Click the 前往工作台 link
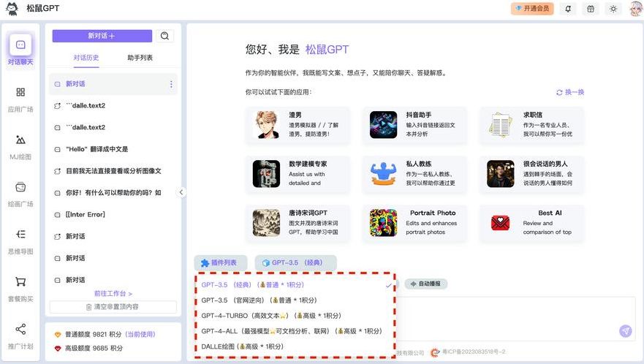This screenshot has height=364, width=644. (x=113, y=293)
